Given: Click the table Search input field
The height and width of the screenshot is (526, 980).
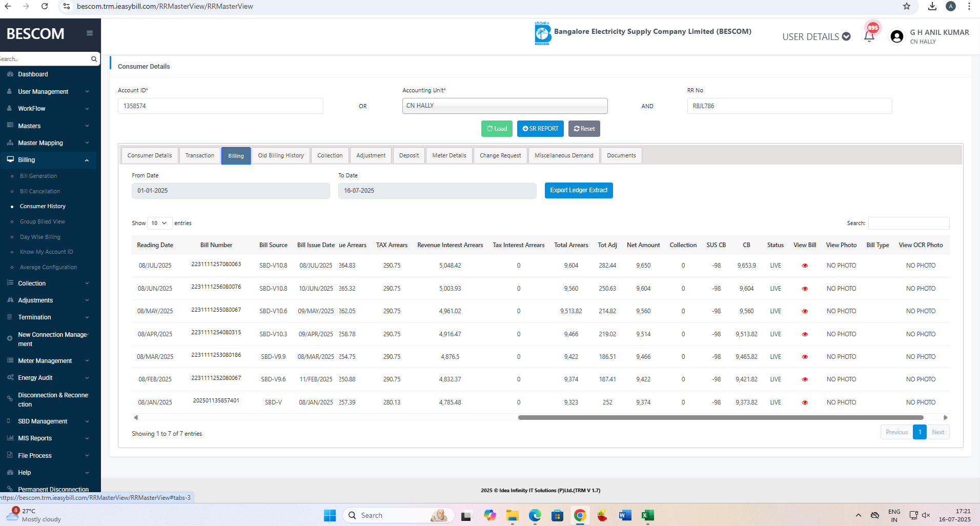Looking at the screenshot, I should 909,223.
